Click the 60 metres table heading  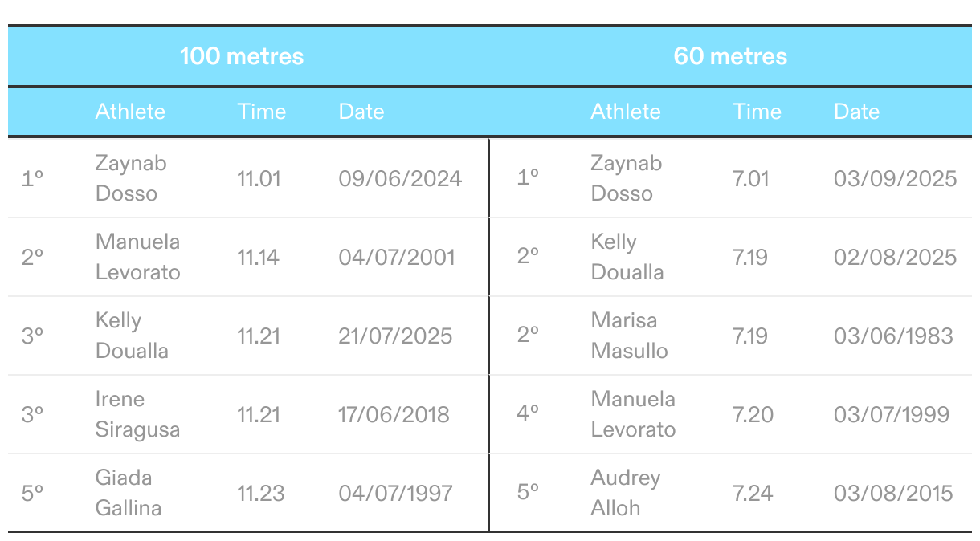click(x=730, y=56)
